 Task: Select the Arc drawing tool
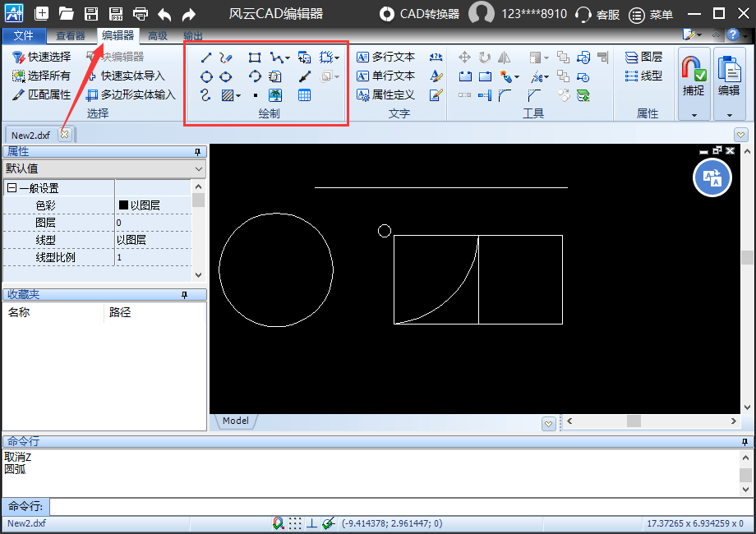pyautogui.click(x=255, y=76)
